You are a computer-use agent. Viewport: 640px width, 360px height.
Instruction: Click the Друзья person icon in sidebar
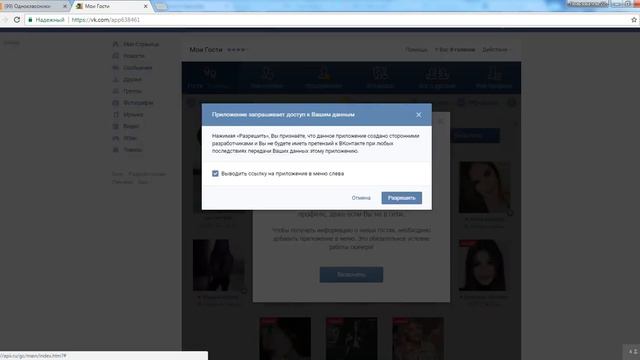[x=116, y=80]
